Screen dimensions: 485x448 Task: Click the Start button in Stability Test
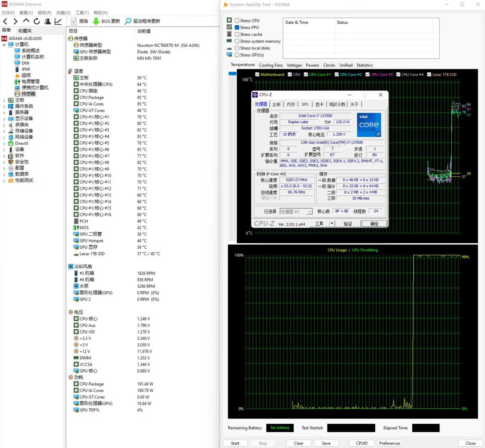click(x=235, y=443)
